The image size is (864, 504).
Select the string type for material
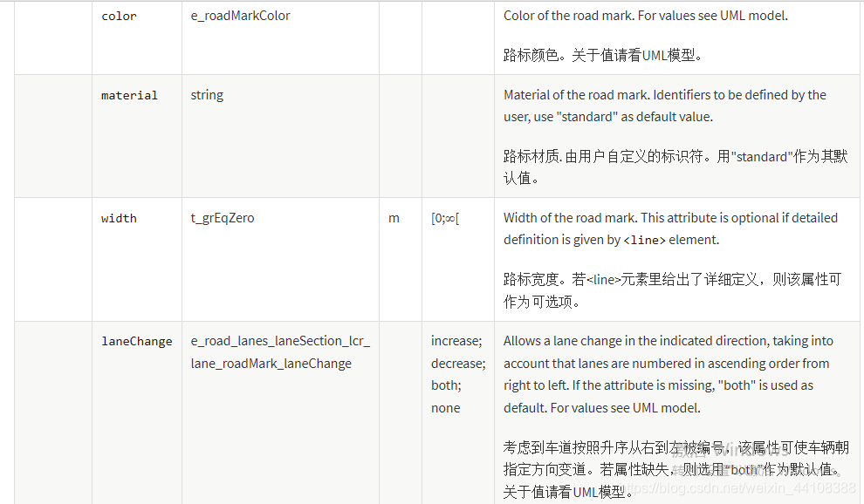(x=207, y=95)
